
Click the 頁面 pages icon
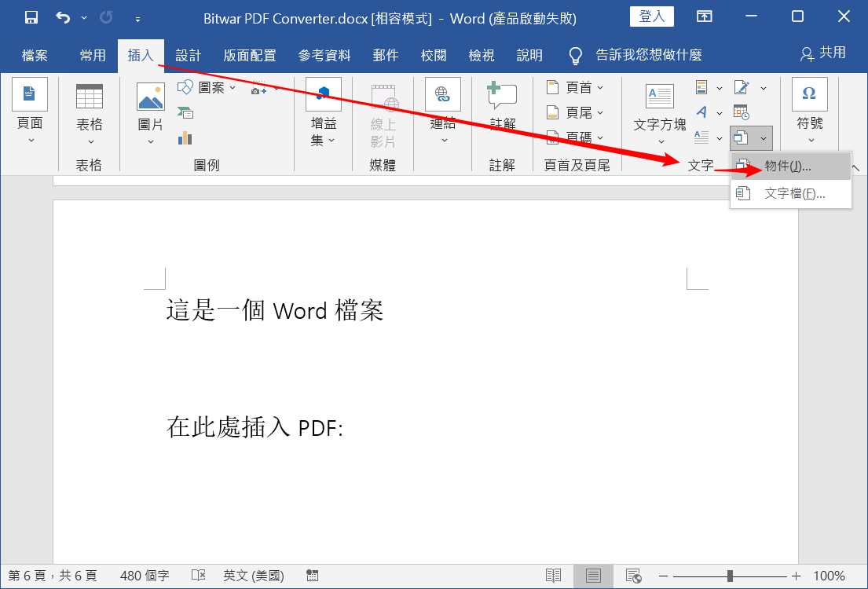coord(30,94)
